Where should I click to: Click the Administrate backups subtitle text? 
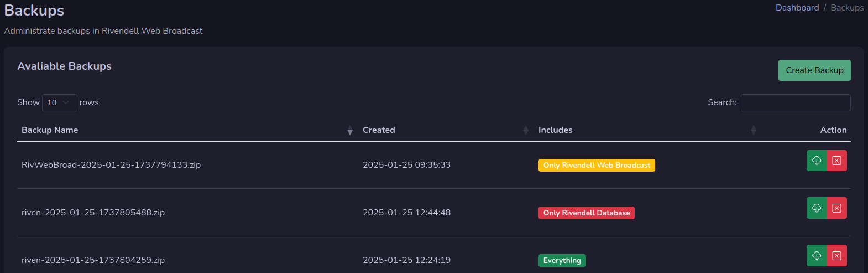(x=103, y=31)
